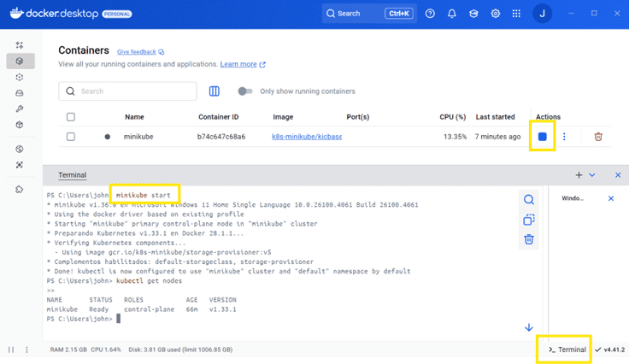Open Docker Desktop settings gear
The image size is (629, 364).
[496, 14]
